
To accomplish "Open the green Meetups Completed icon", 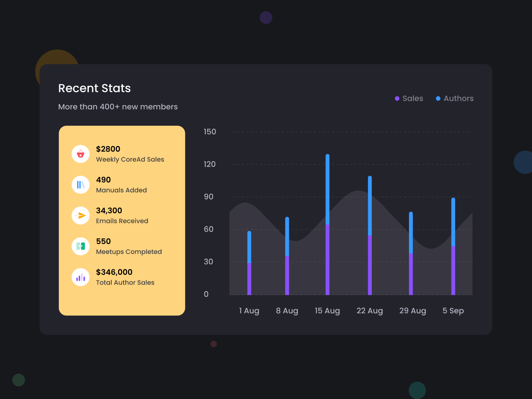I will click(x=80, y=246).
